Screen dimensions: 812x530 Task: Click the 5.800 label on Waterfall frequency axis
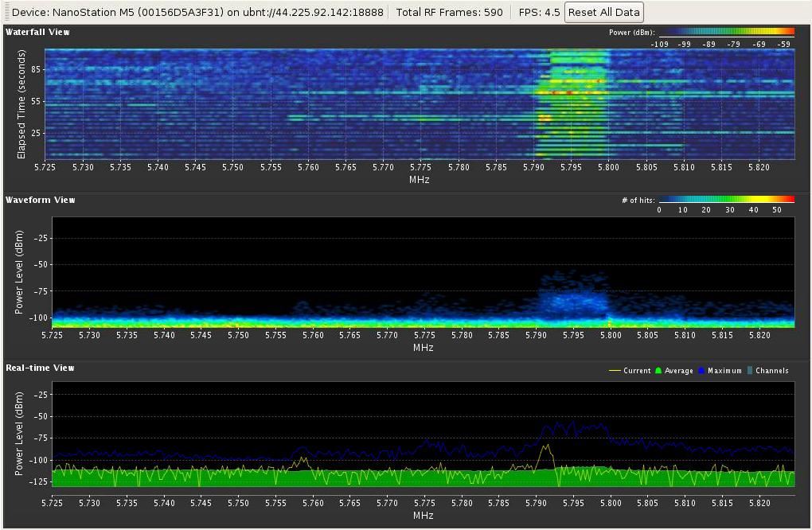point(610,167)
